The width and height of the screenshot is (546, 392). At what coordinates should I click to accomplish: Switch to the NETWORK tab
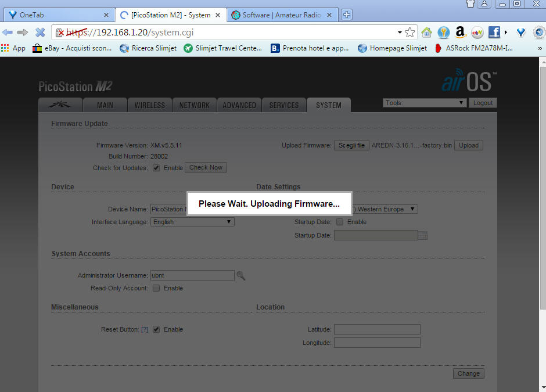(195, 105)
